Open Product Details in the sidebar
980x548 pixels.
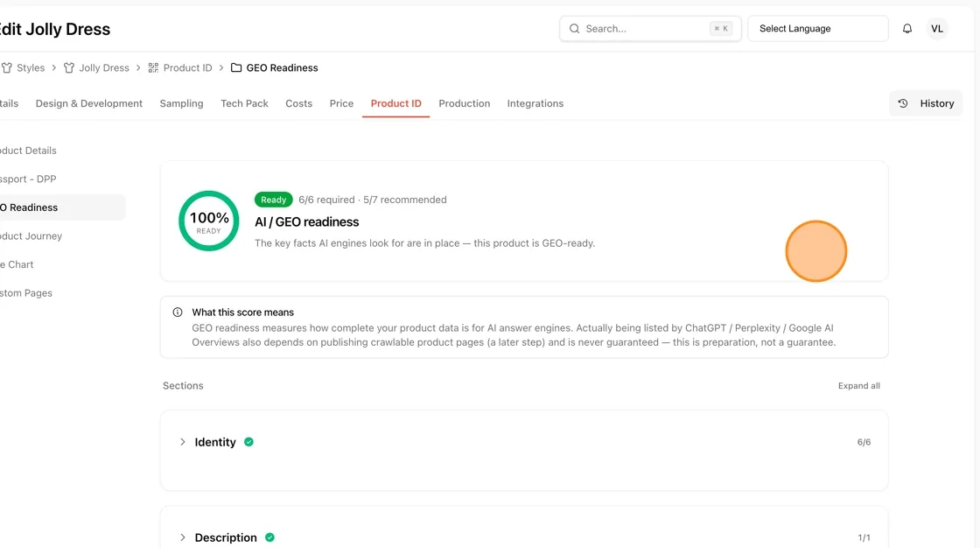(x=28, y=151)
